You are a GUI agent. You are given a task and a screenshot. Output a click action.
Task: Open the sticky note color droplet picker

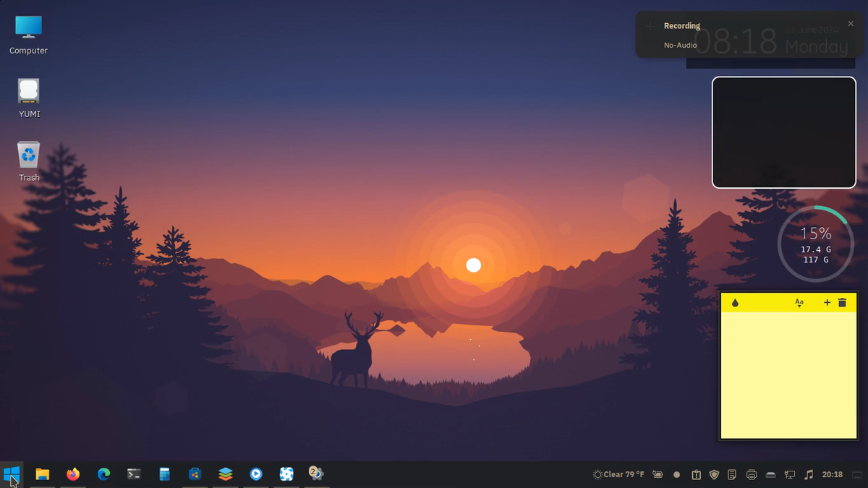[734, 303]
